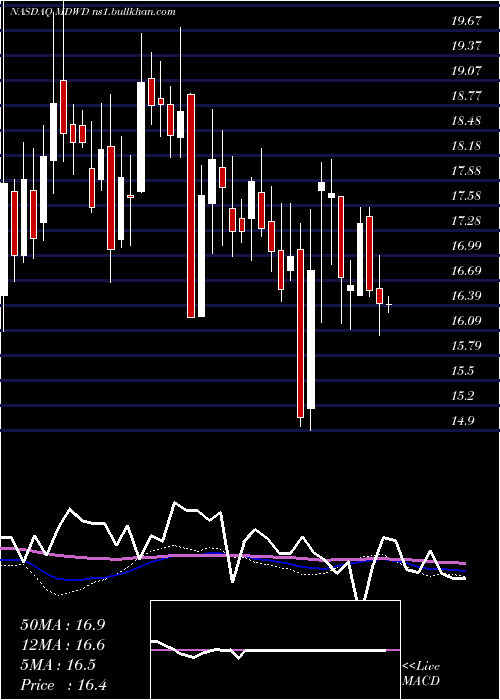The height and width of the screenshot is (700, 500).
Task: Click the NASDAQ MDWD chart title text
Action: pyautogui.click(x=92, y=12)
